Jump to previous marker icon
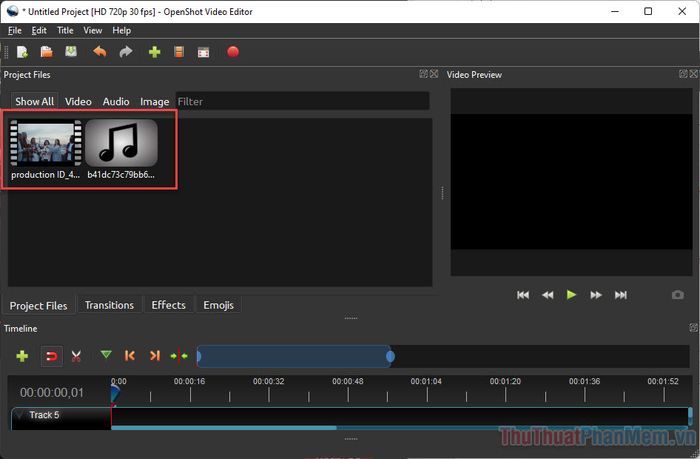Image resolution: width=700 pixels, height=459 pixels. 130,356
